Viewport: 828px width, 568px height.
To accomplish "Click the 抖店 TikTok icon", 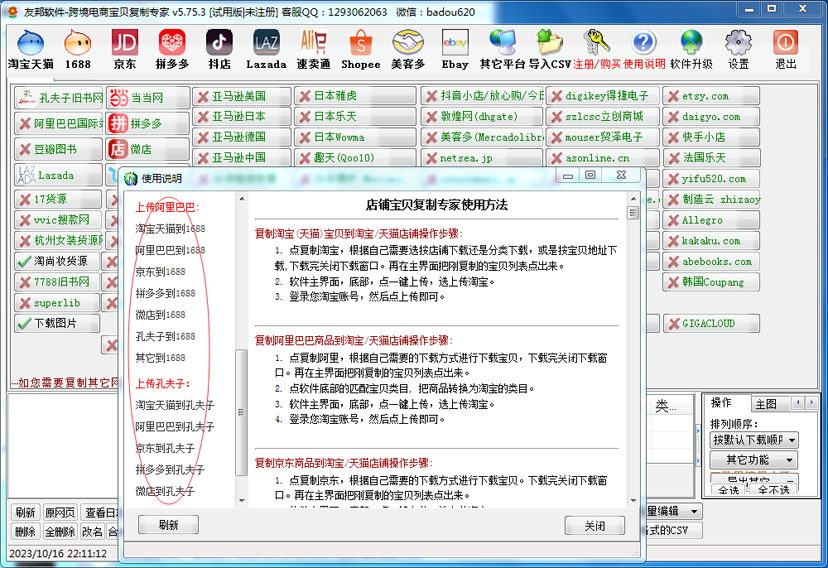I will click(x=219, y=49).
